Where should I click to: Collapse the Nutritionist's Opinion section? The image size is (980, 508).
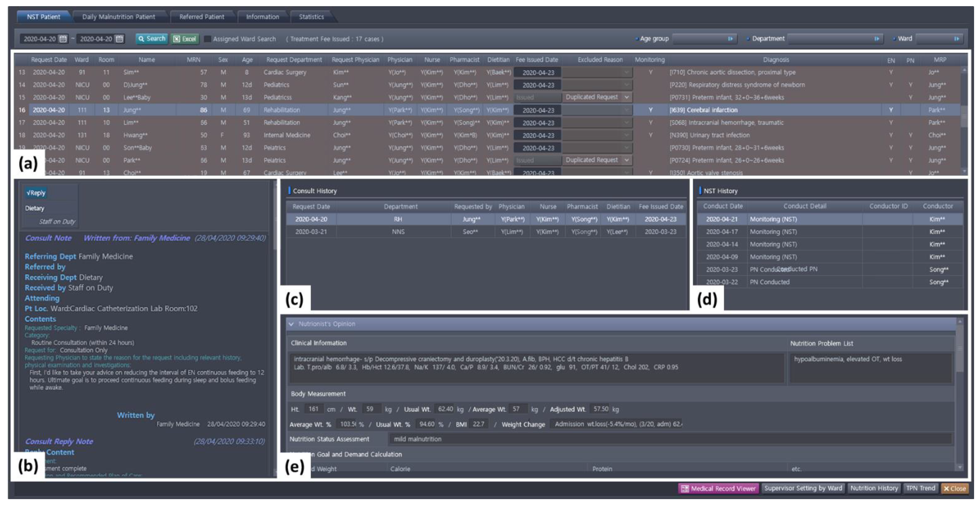coord(291,324)
